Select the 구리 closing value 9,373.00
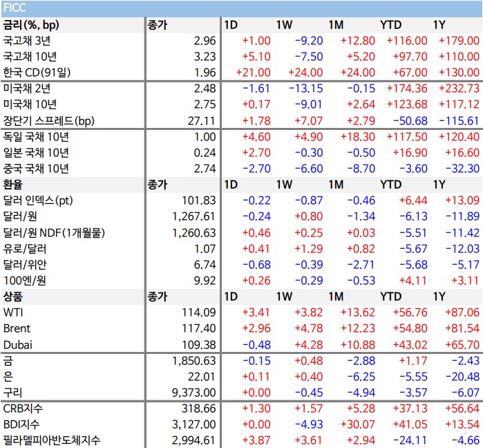The height and width of the screenshot is (448, 483). click(194, 393)
